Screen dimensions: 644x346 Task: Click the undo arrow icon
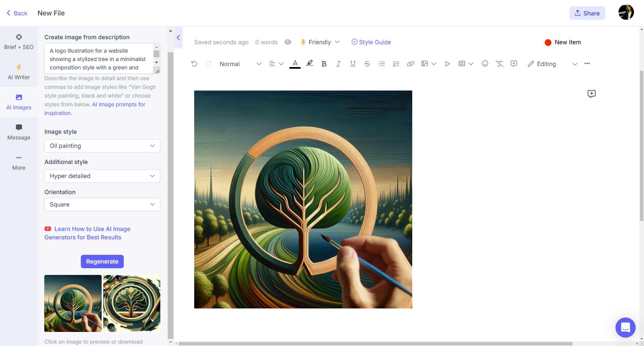point(194,64)
